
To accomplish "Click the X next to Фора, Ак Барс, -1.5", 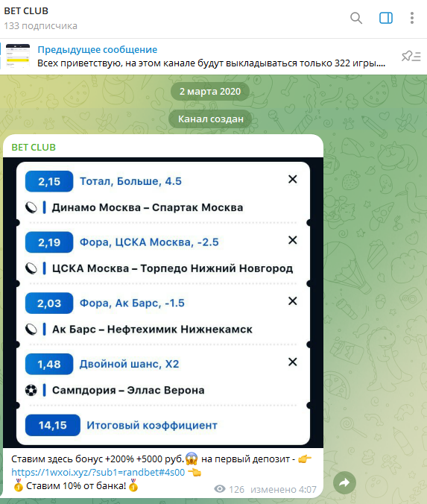I will coord(292,301).
